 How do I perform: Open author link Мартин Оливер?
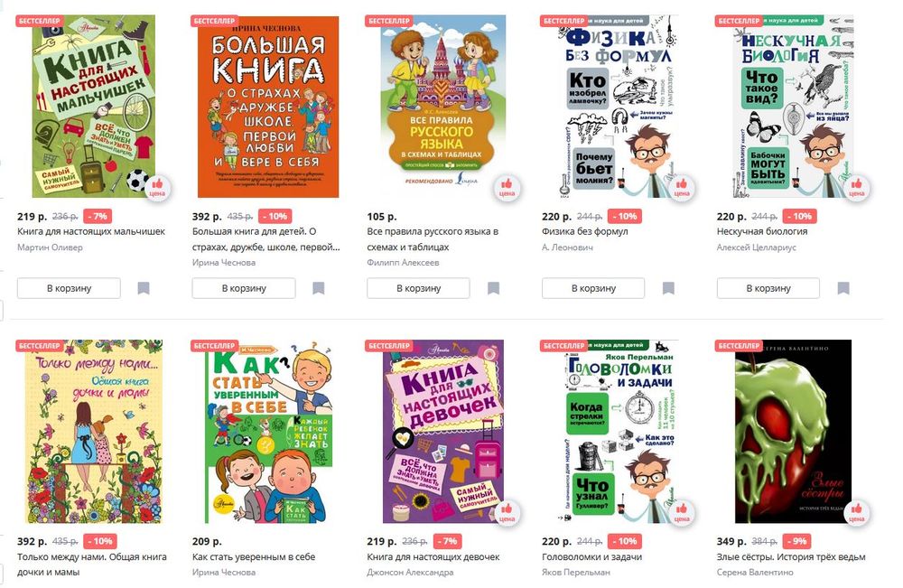coord(50,247)
